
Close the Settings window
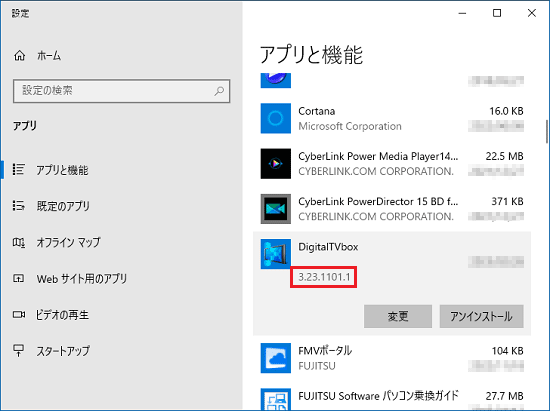(x=532, y=13)
